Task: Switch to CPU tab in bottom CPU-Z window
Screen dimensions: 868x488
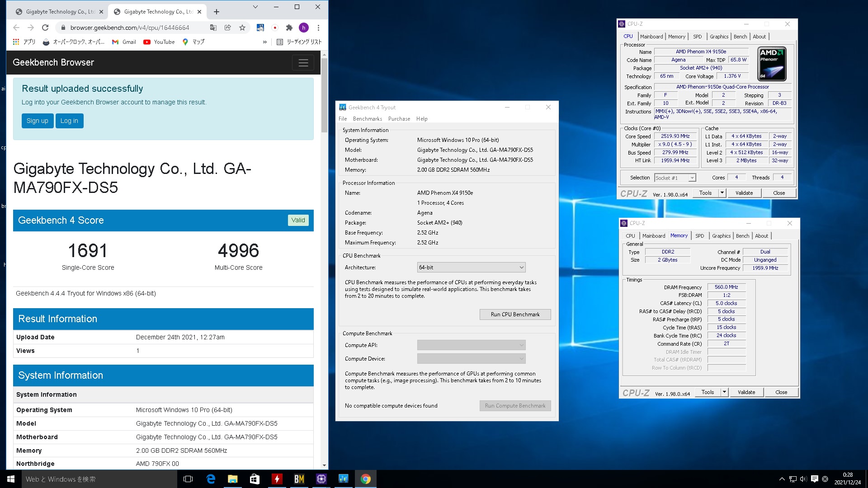Action: pos(630,236)
